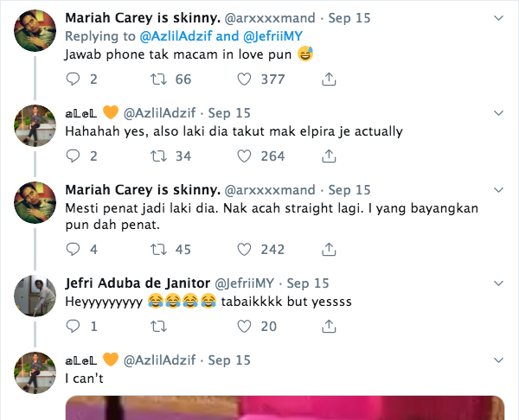The image size is (519, 420).
Task: Open Jefri Aduba de Janitor's profile picture
Action: click(x=35, y=296)
